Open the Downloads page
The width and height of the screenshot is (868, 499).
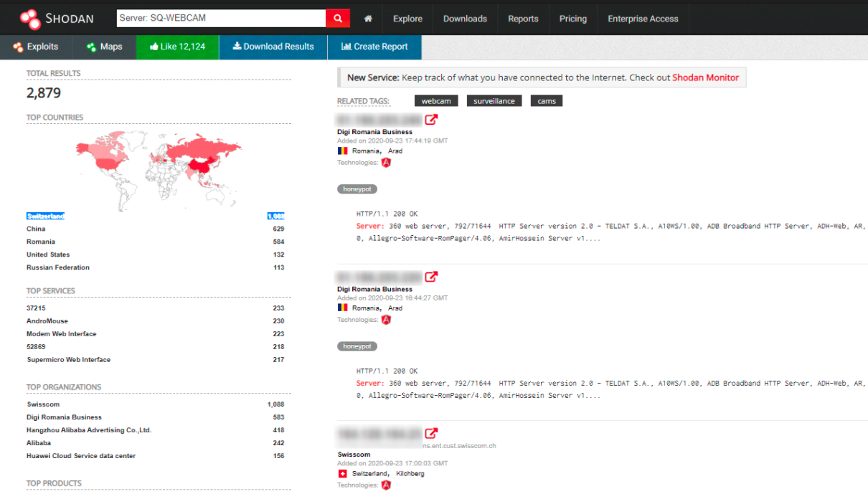point(465,19)
